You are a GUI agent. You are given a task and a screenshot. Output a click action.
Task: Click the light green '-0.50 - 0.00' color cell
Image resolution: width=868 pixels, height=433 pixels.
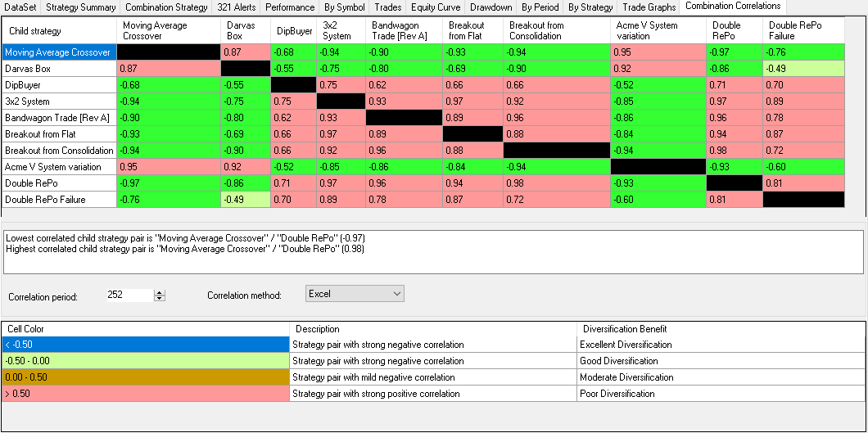146,361
